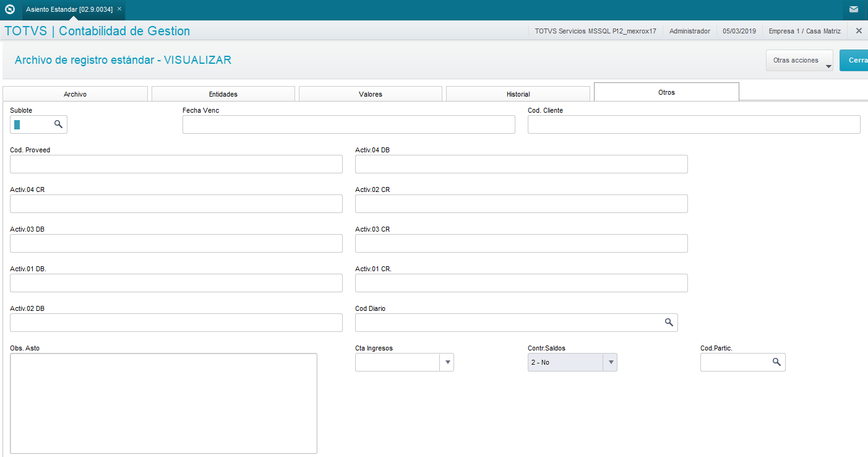
Task: Click the TOTVS logo icon in the title bar
Action: click(x=10, y=9)
